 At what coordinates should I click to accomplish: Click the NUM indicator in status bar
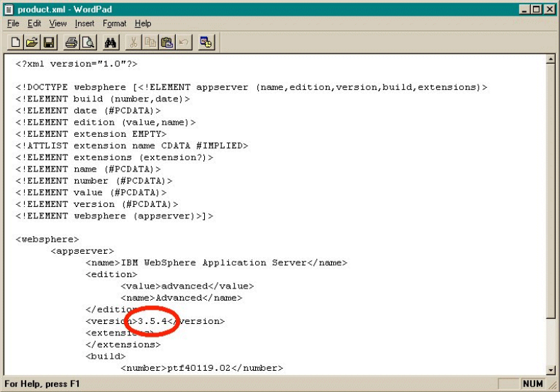coord(533,383)
